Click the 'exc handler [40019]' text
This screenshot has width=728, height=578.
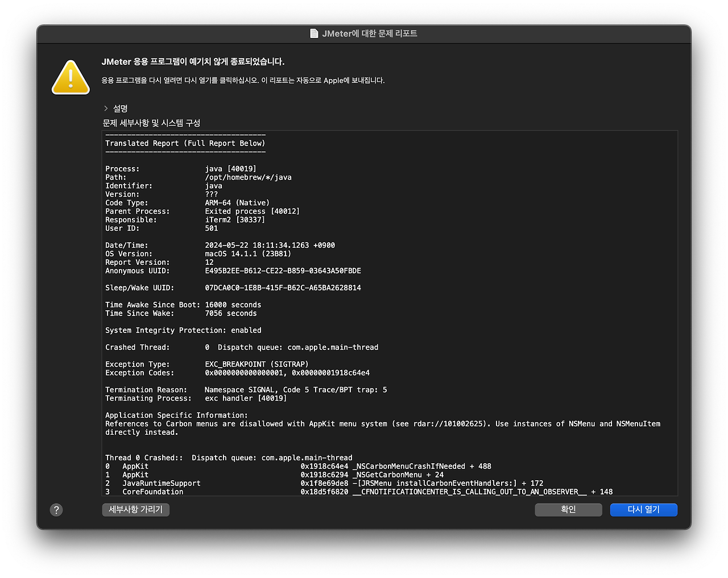pyautogui.click(x=246, y=398)
